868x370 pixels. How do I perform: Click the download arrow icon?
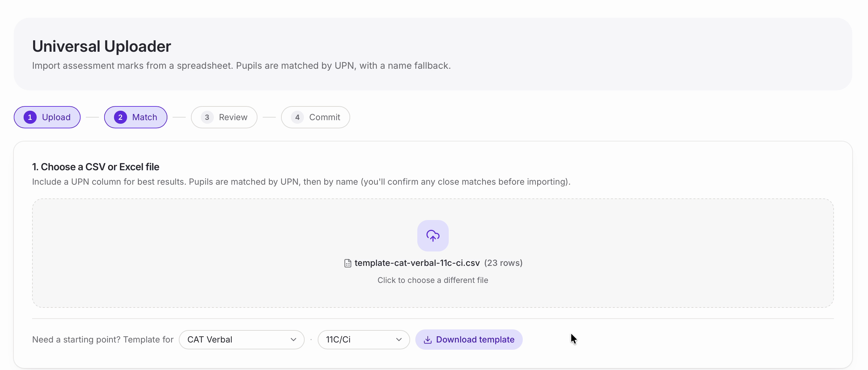click(427, 340)
